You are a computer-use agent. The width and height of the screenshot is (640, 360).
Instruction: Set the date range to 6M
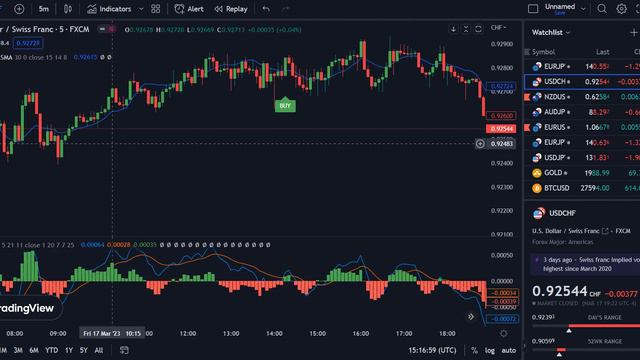[34, 350]
